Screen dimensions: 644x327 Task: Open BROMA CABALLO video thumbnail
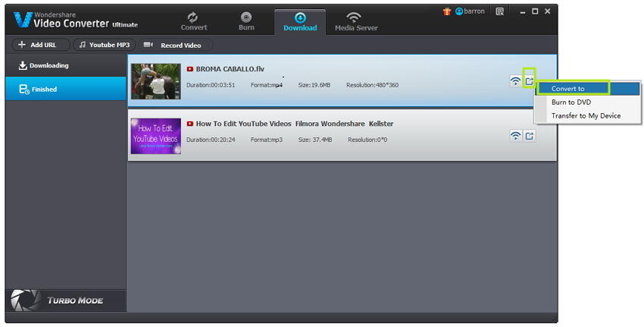[x=155, y=81]
